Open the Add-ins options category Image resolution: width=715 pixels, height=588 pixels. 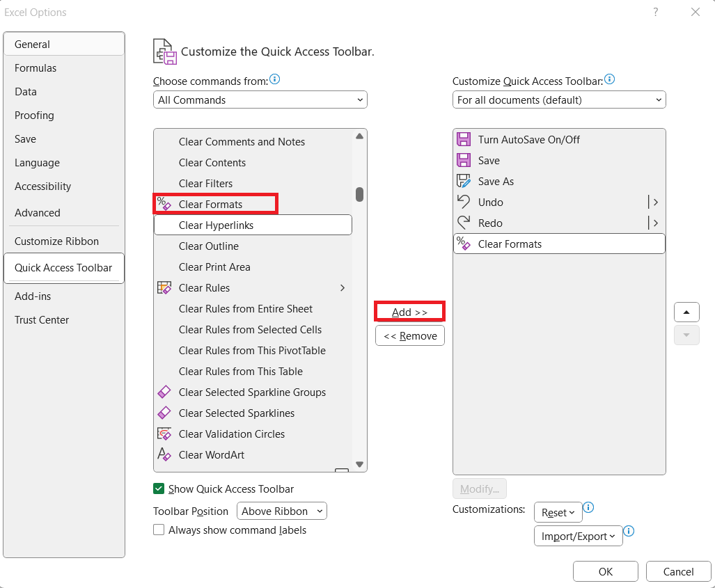pyautogui.click(x=64, y=296)
